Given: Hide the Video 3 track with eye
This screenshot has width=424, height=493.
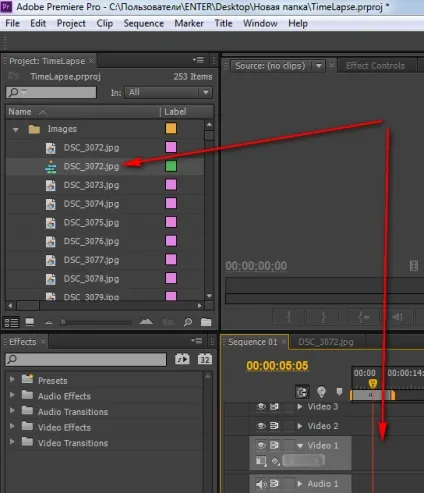Looking at the screenshot, I should (x=261, y=407).
